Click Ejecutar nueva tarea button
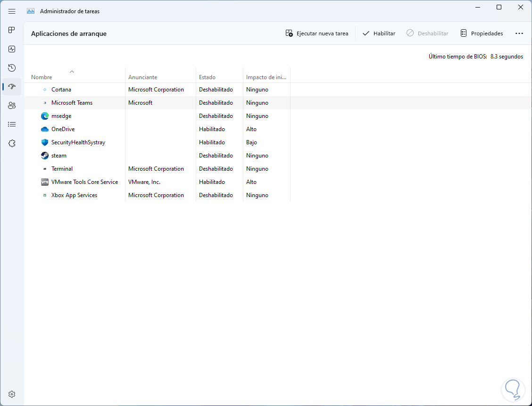 point(317,33)
